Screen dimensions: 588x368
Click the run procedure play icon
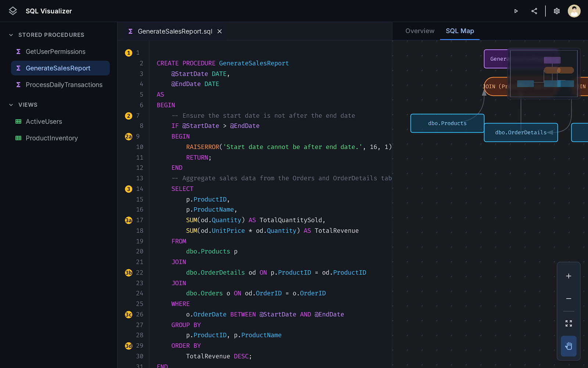tap(516, 11)
